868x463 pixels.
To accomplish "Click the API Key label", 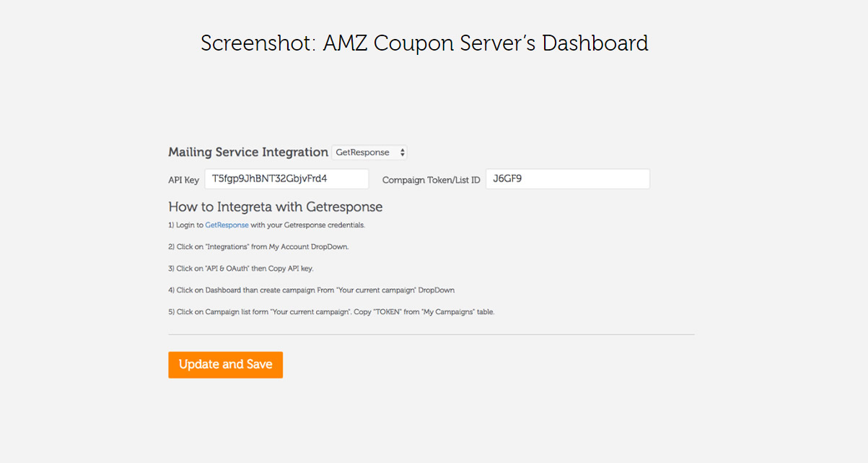I will point(183,180).
